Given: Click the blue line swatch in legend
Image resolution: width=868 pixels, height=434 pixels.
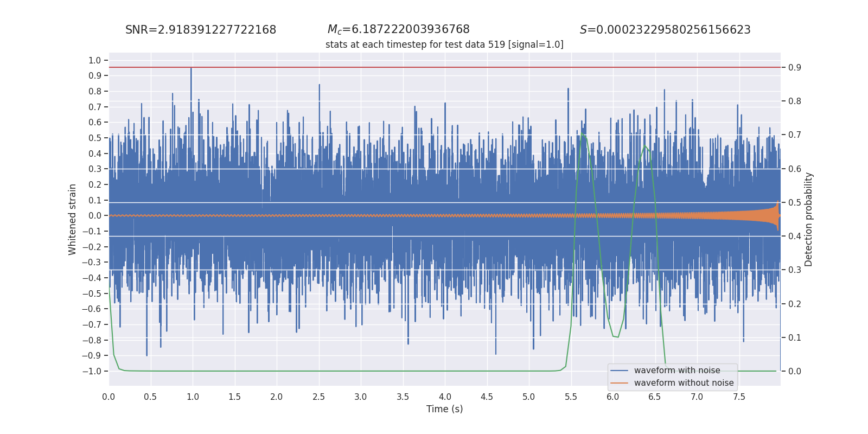Looking at the screenshot, I should click(619, 371).
